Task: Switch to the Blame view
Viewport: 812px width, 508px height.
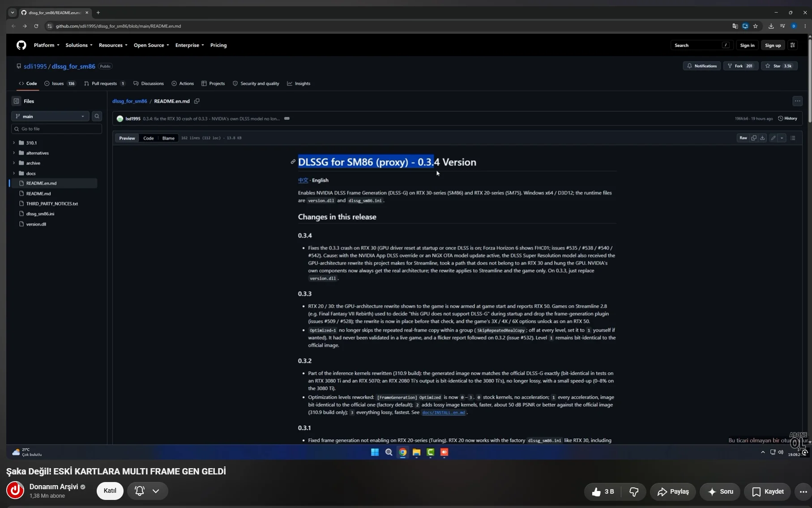Action: [168, 138]
